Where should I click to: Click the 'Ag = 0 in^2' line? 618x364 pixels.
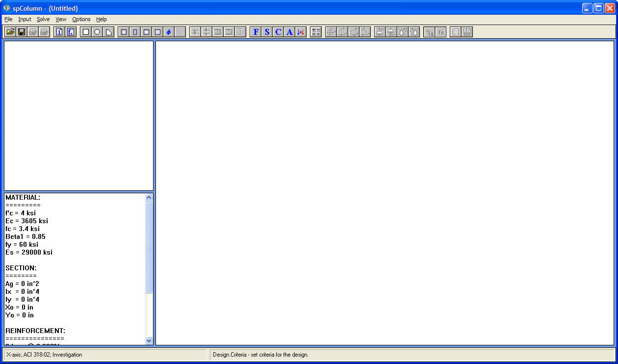click(x=22, y=284)
